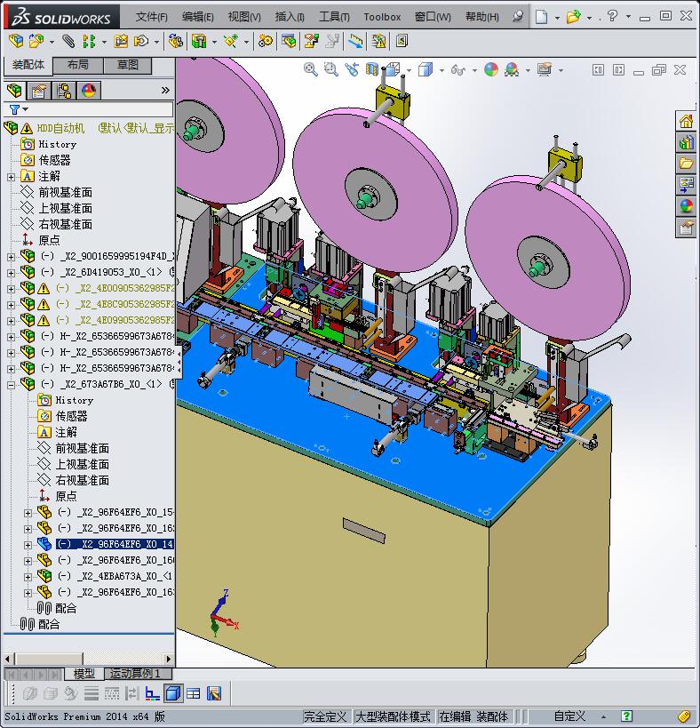700x728 pixels.
Task: Expand the 注解 tree node
Action: 12,177
